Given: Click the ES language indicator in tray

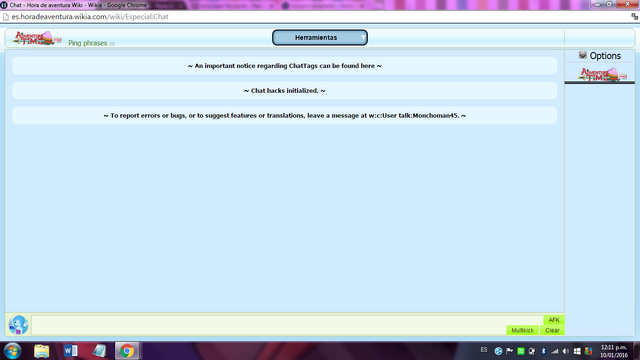Looking at the screenshot, I should click(484, 350).
